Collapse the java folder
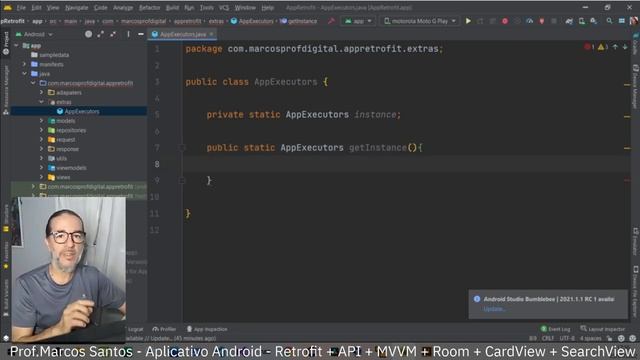This screenshot has width=640, height=360. tap(24, 74)
